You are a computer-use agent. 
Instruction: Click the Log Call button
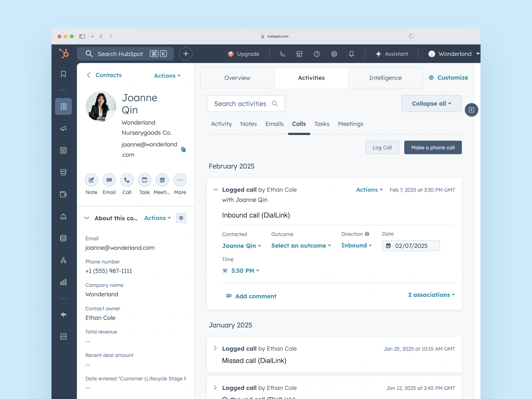[x=382, y=148]
